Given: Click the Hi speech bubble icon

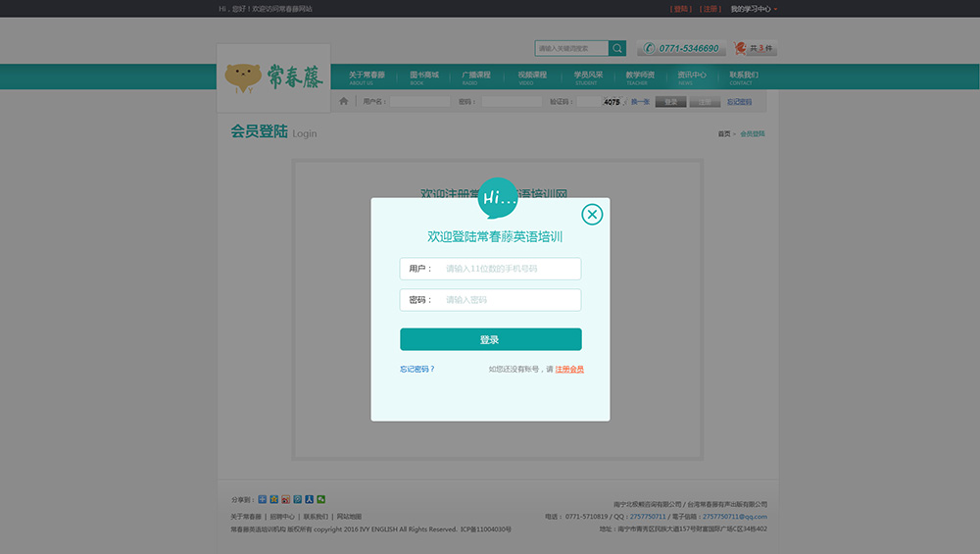Looking at the screenshot, I should 498,197.
